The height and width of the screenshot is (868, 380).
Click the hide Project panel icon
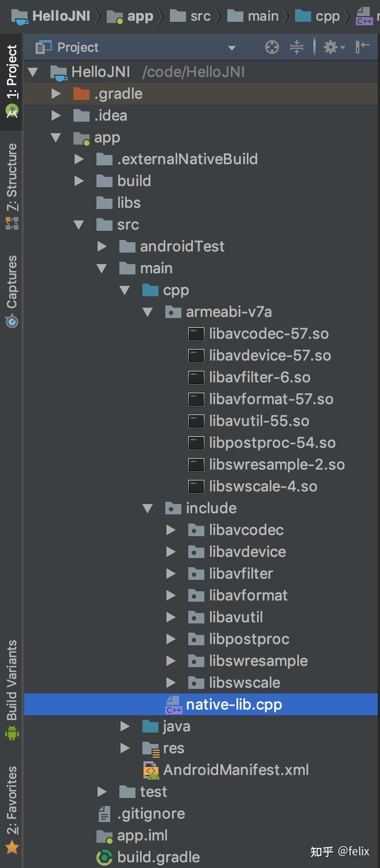point(362,47)
